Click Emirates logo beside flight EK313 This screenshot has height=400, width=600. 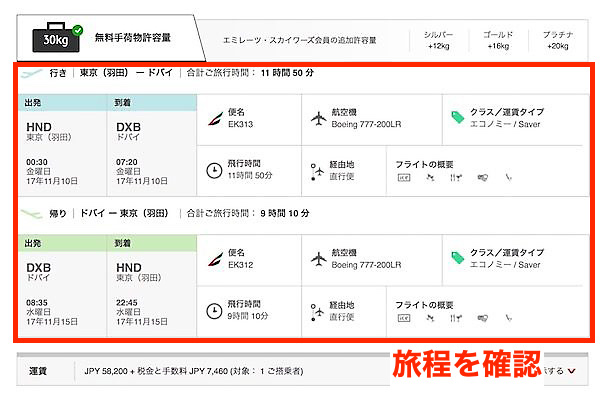pyautogui.click(x=215, y=118)
